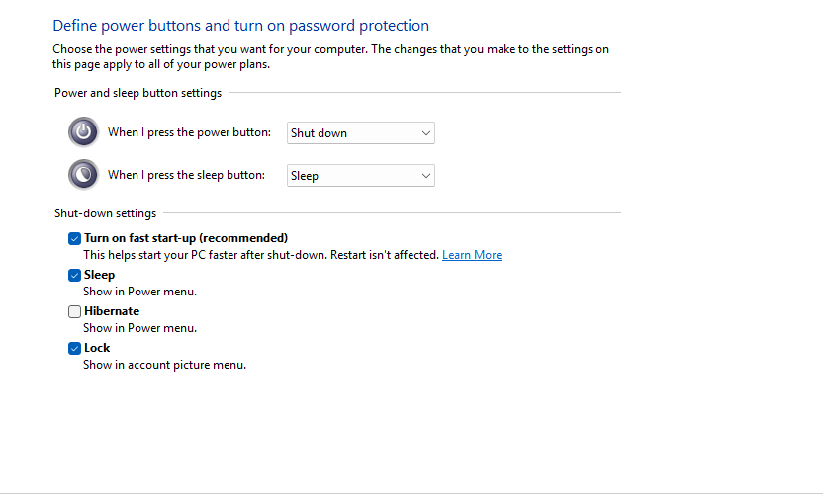Enable the Hibernate checkbox
Image resolution: width=823 pixels, height=504 pixels.
click(74, 311)
